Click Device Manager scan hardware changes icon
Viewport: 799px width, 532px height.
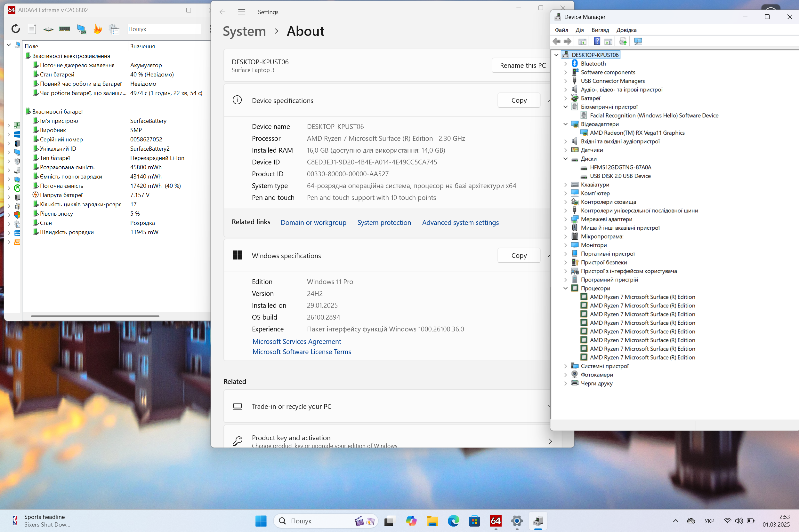(638, 41)
